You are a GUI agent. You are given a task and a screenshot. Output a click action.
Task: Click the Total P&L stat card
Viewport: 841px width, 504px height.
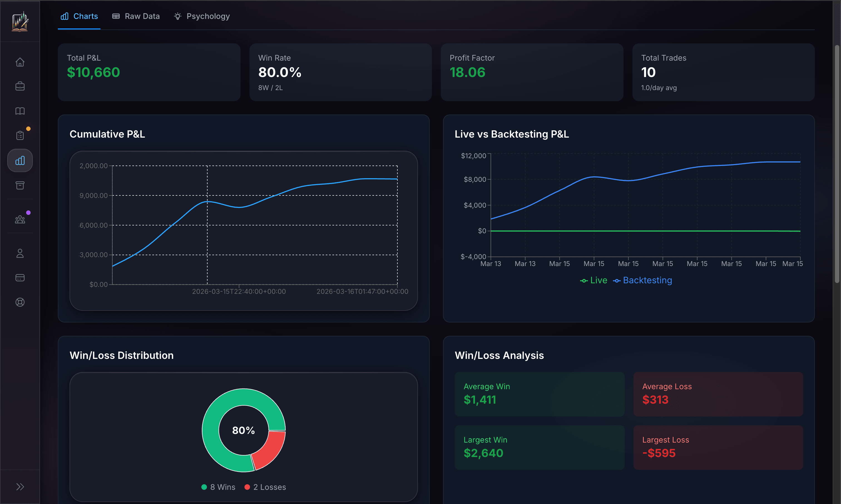[x=149, y=72]
